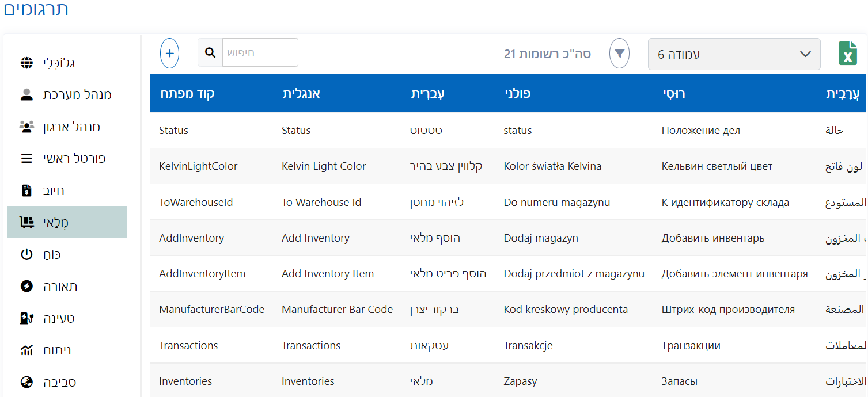Click the אנגלית column header
This screenshot has width=868, height=397.
(301, 93)
